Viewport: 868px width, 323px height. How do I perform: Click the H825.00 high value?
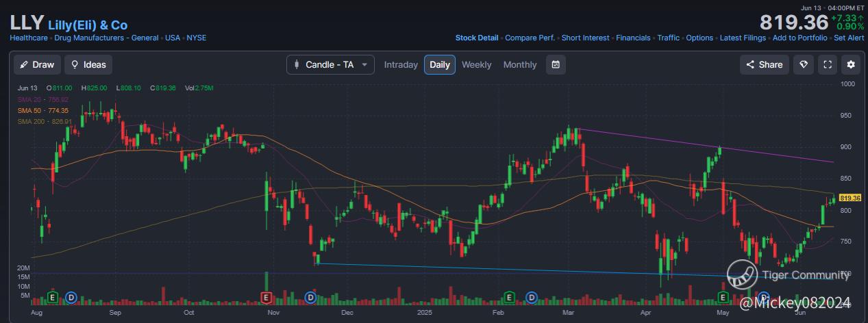(95, 88)
